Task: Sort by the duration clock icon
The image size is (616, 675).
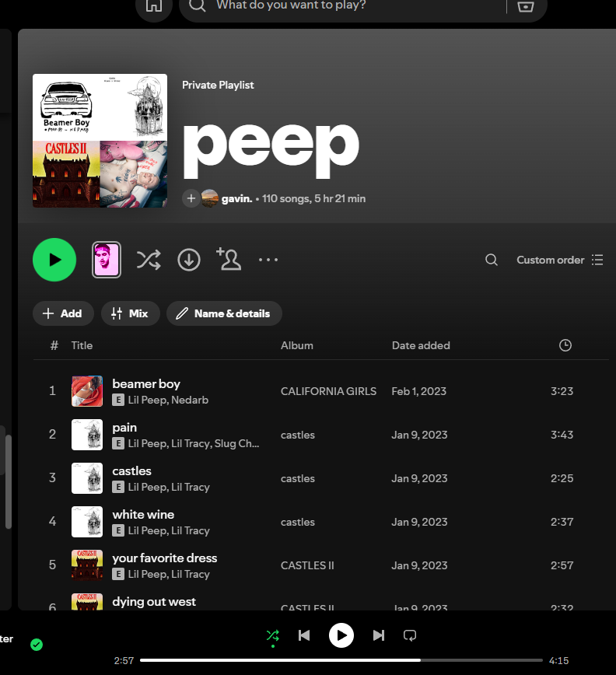Action: coord(565,345)
